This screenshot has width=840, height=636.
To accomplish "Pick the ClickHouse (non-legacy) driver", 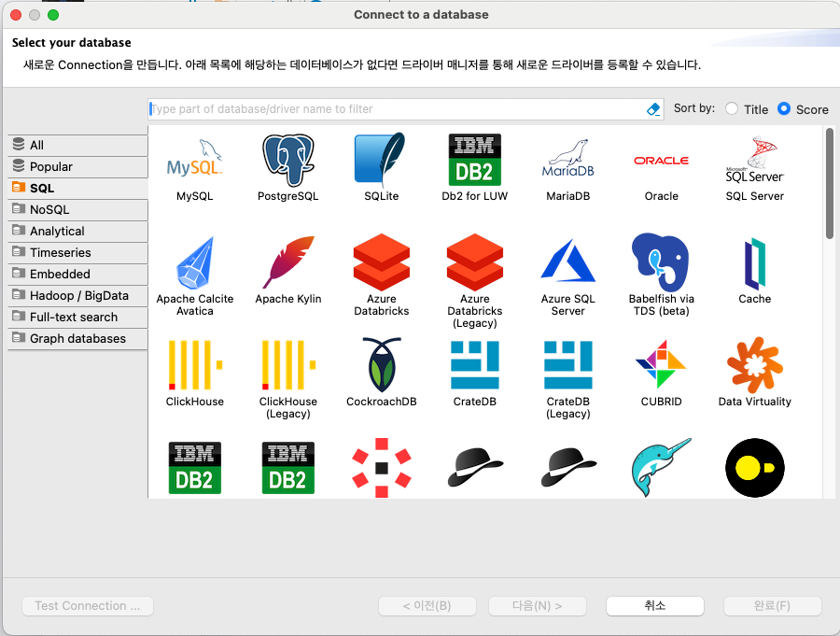I will pos(195,364).
